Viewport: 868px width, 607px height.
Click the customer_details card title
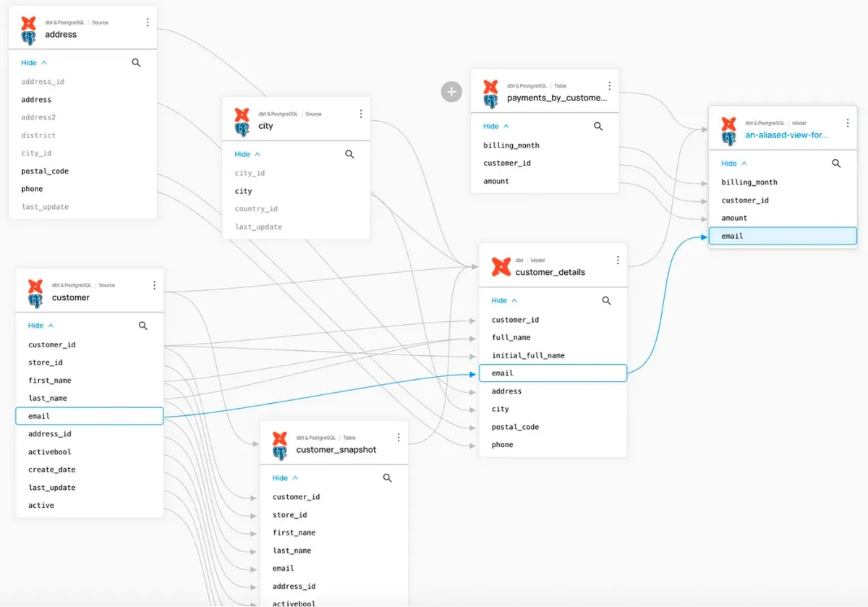[550, 272]
